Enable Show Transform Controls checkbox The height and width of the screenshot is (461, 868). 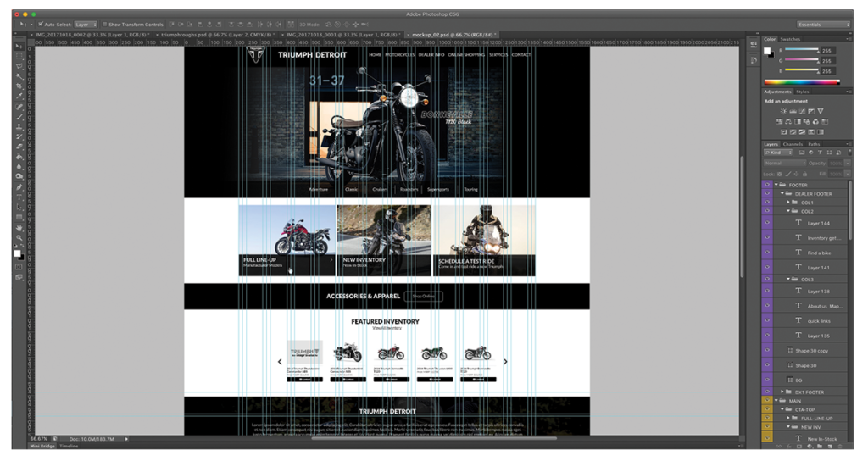click(104, 25)
